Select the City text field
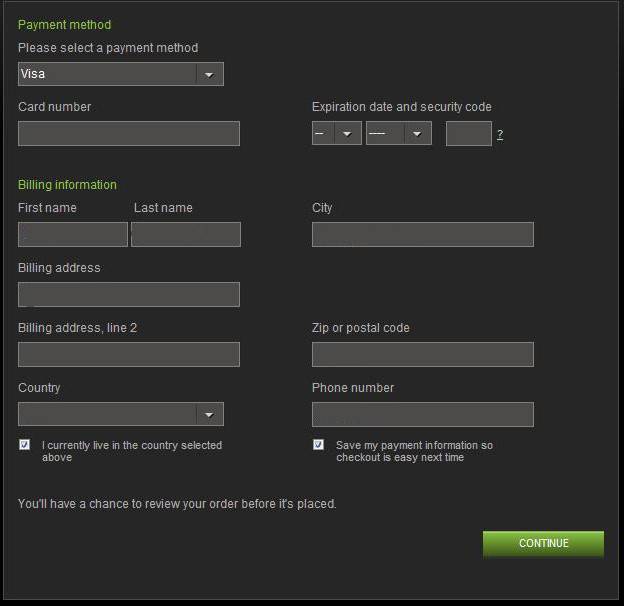 [423, 234]
